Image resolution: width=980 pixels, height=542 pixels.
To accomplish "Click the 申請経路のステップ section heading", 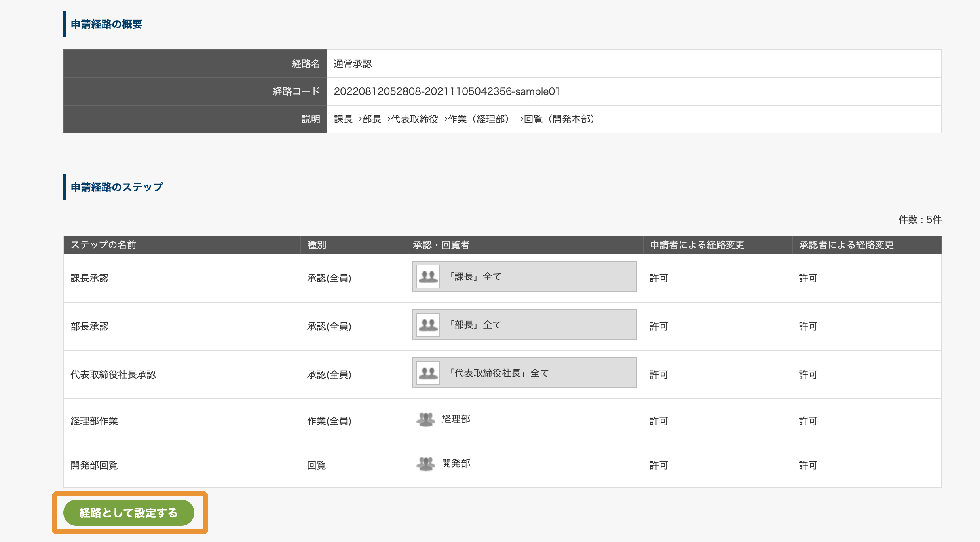I will point(117,187).
